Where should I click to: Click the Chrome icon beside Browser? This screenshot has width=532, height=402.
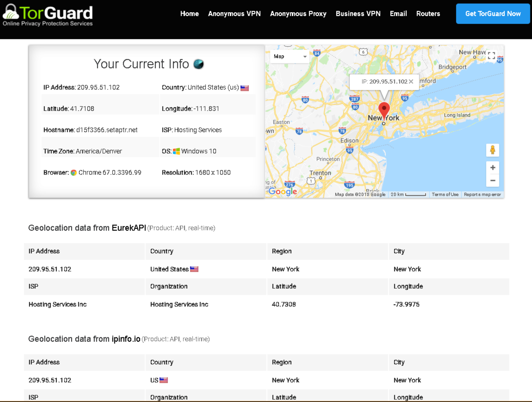point(74,173)
